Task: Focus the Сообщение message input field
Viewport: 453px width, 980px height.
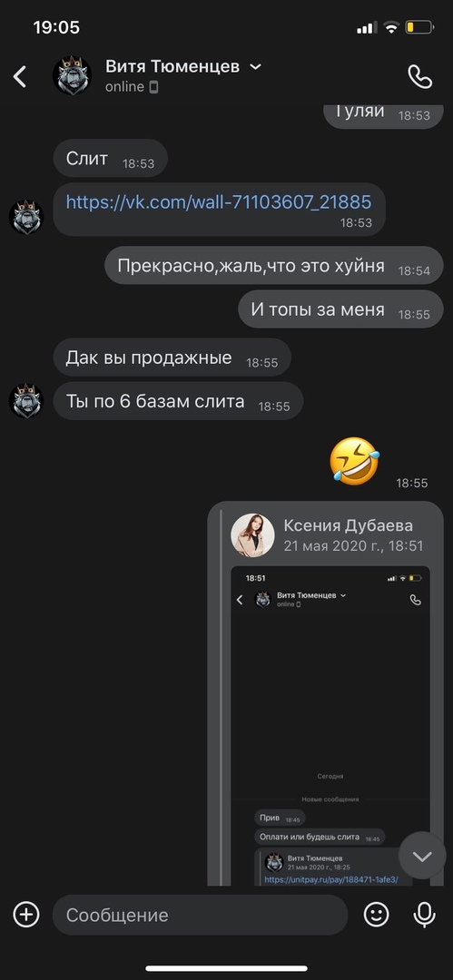Action: click(x=201, y=915)
